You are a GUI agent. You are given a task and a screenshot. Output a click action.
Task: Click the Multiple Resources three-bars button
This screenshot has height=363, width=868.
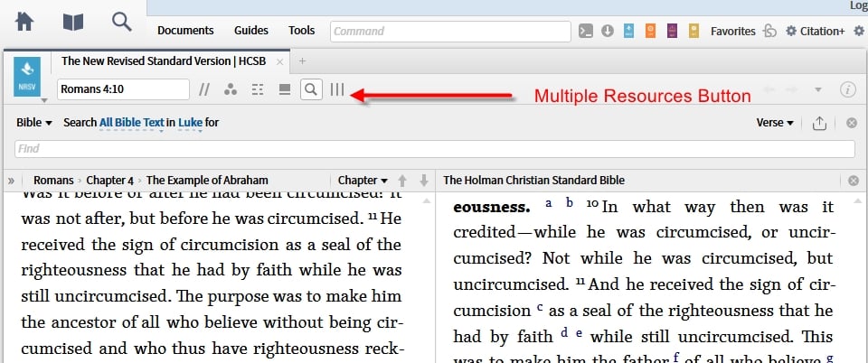pyautogui.click(x=337, y=89)
